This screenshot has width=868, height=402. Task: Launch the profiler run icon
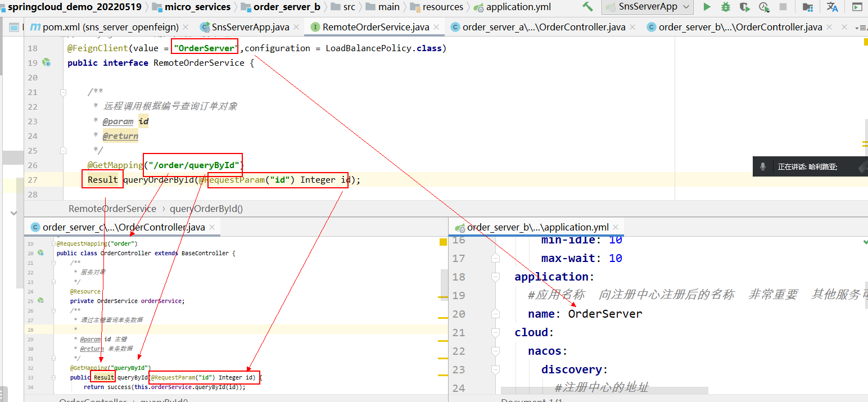pos(764,7)
